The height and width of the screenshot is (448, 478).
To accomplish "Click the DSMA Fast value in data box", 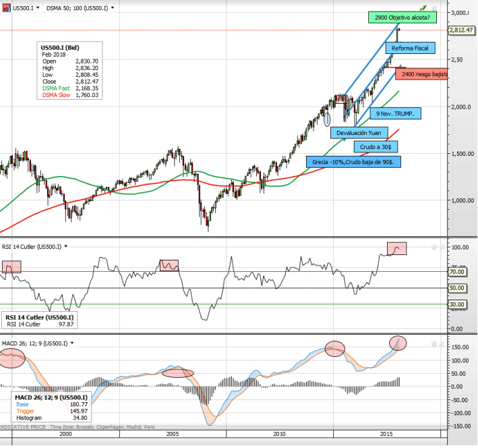I will [87, 88].
